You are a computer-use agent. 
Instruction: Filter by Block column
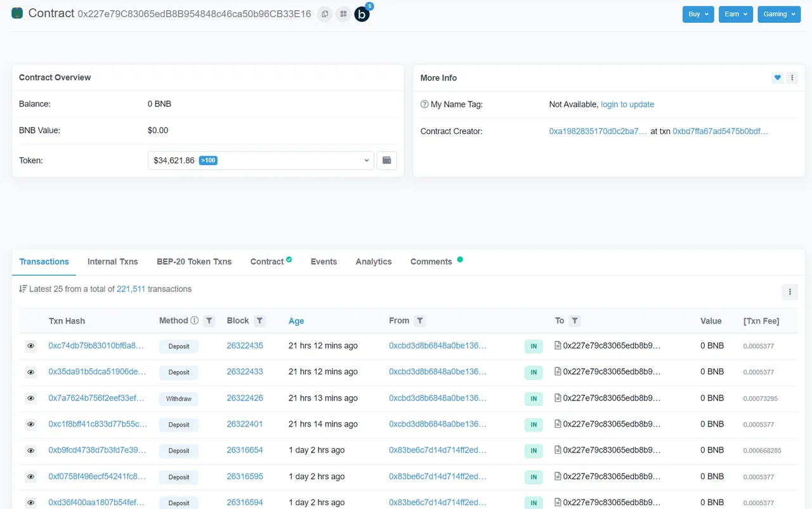click(259, 321)
